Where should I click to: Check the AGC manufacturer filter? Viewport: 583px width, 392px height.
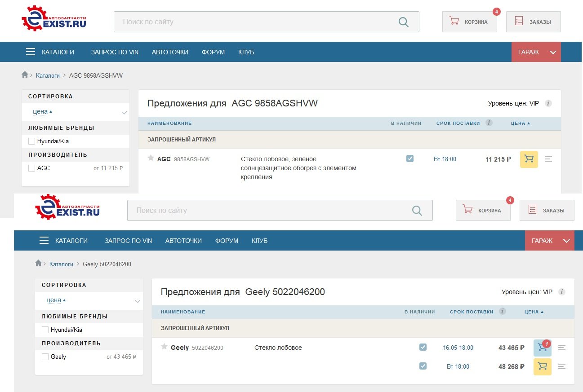[31, 168]
